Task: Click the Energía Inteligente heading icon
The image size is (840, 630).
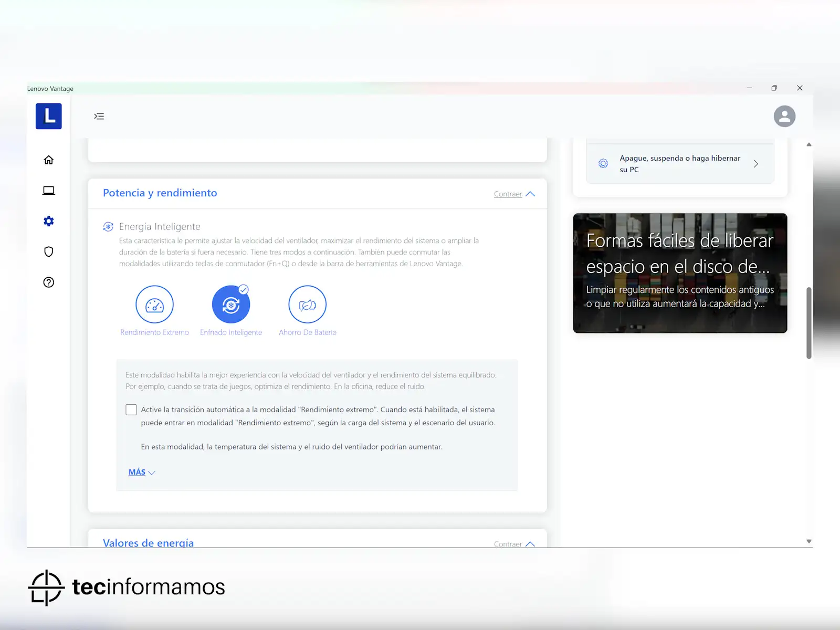Action: tap(108, 227)
